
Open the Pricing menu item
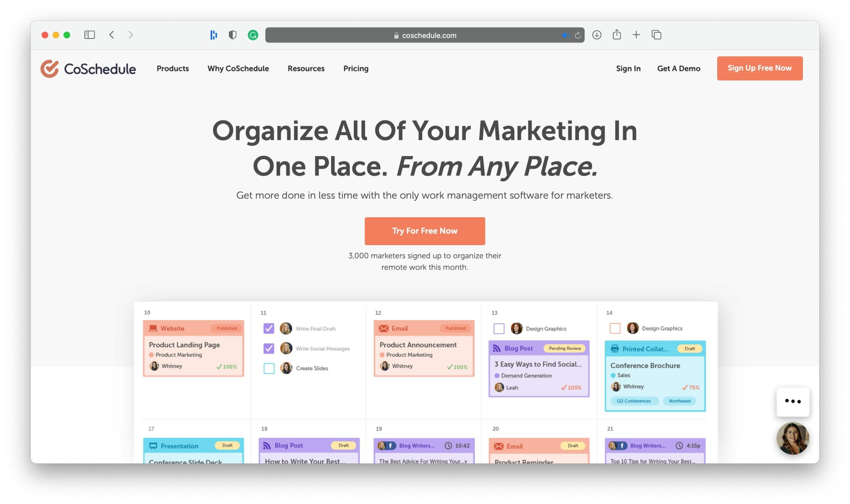click(x=355, y=68)
